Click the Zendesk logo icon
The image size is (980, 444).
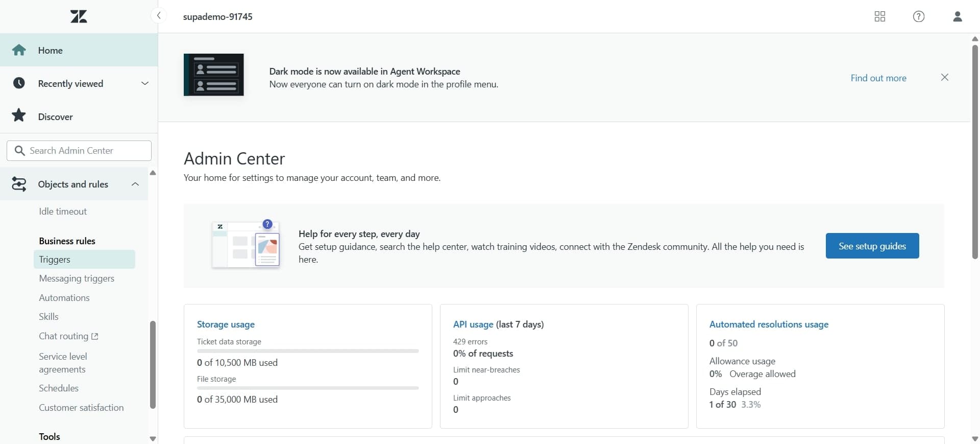pos(79,16)
